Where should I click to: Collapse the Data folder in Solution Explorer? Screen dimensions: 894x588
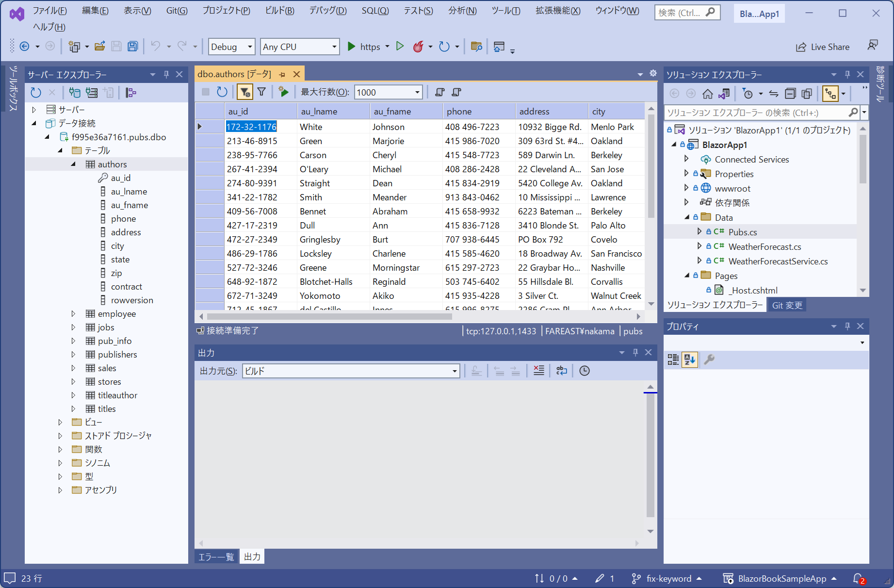pyautogui.click(x=687, y=217)
